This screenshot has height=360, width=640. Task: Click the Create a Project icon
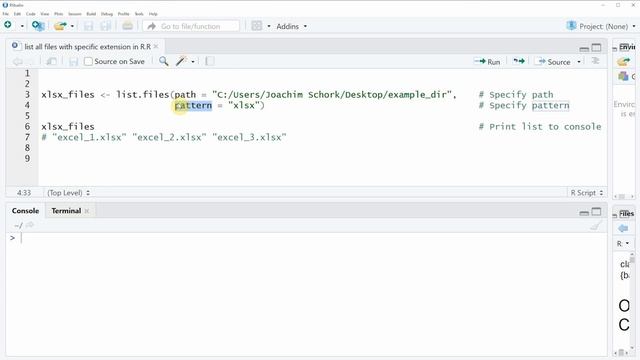click(38, 26)
